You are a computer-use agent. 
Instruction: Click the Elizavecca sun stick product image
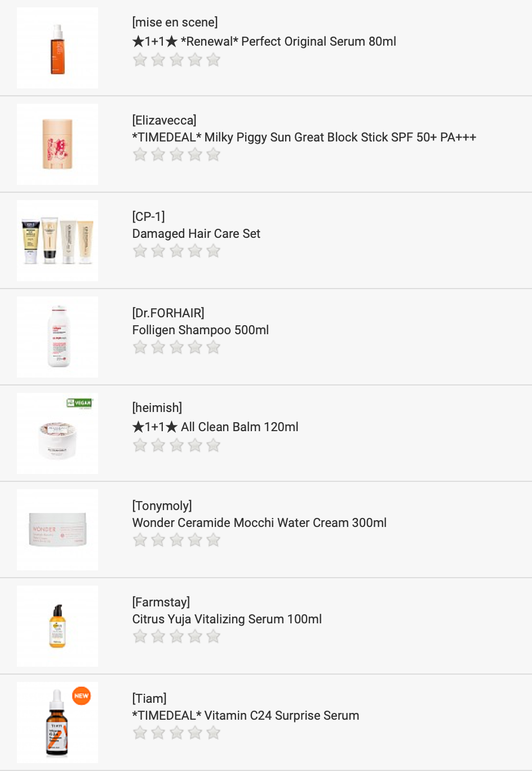pos(57,144)
